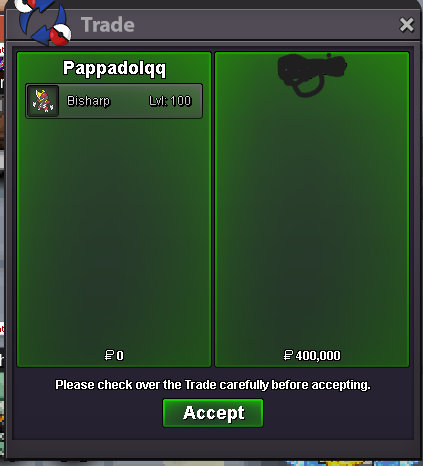The width and height of the screenshot is (423, 466).
Task: Accept the trade with the green button
Action: tap(213, 413)
